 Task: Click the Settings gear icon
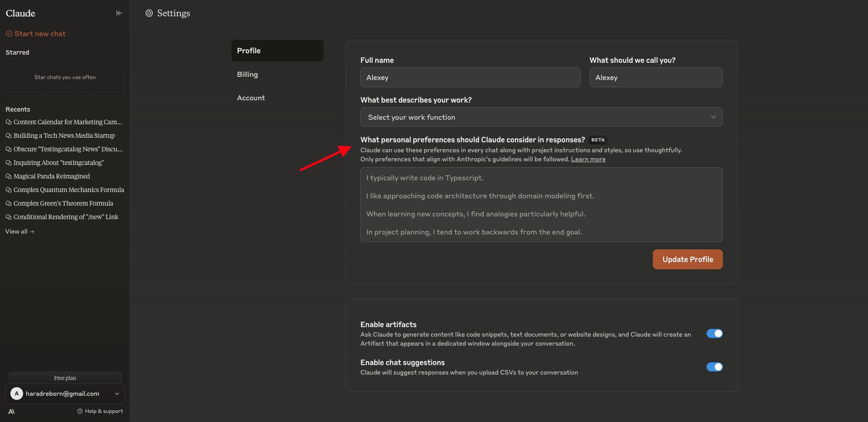[x=149, y=13]
